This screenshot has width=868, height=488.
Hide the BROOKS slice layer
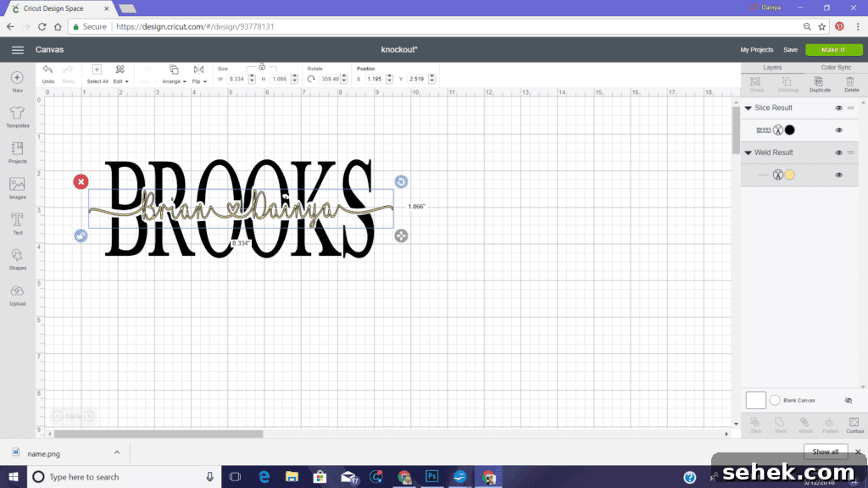(x=838, y=130)
